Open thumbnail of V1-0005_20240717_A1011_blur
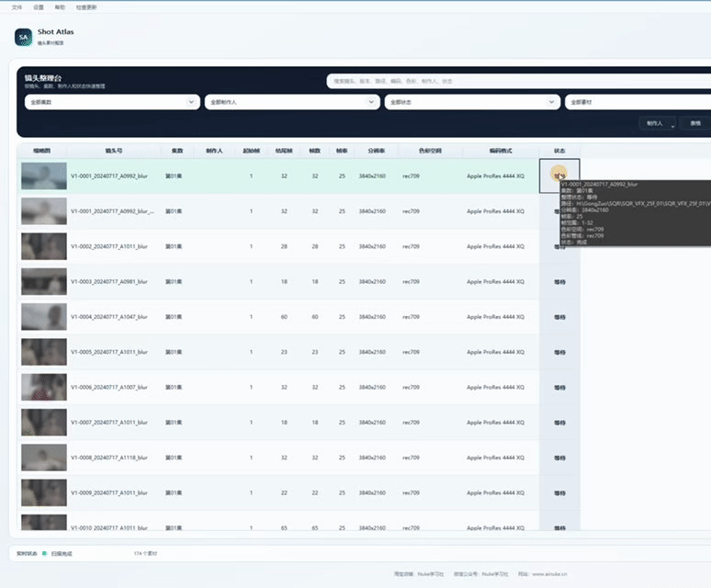This screenshot has height=588, width=711. tap(44, 352)
